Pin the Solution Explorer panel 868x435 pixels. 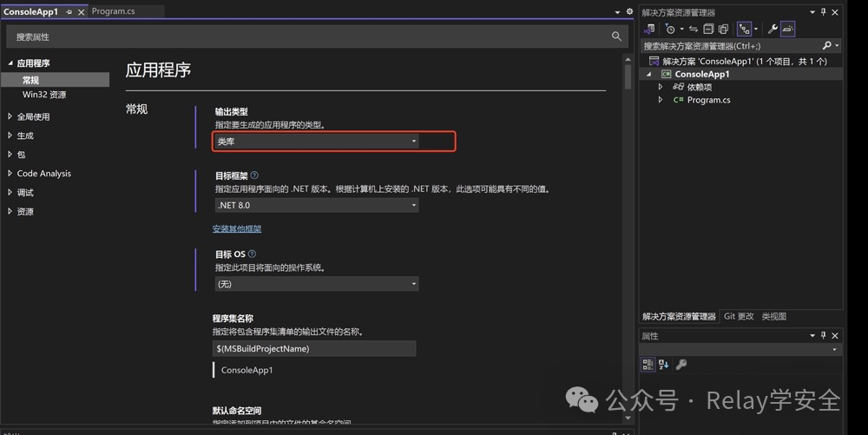click(823, 11)
